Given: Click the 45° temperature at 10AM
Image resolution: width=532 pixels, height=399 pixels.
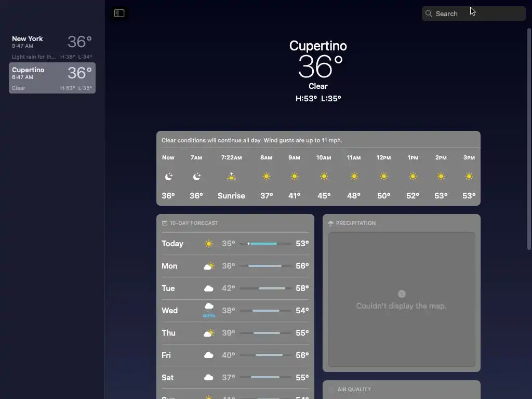Looking at the screenshot, I should (324, 196).
